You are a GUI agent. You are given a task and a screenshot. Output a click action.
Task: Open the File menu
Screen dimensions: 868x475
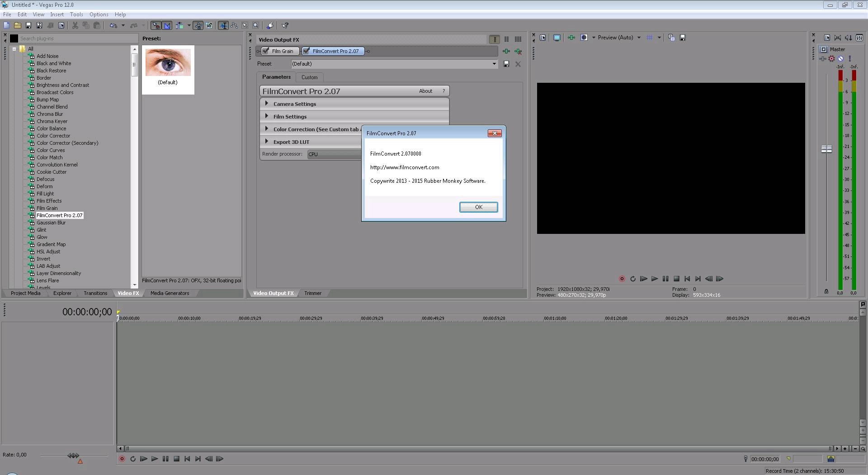click(x=7, y=14)
